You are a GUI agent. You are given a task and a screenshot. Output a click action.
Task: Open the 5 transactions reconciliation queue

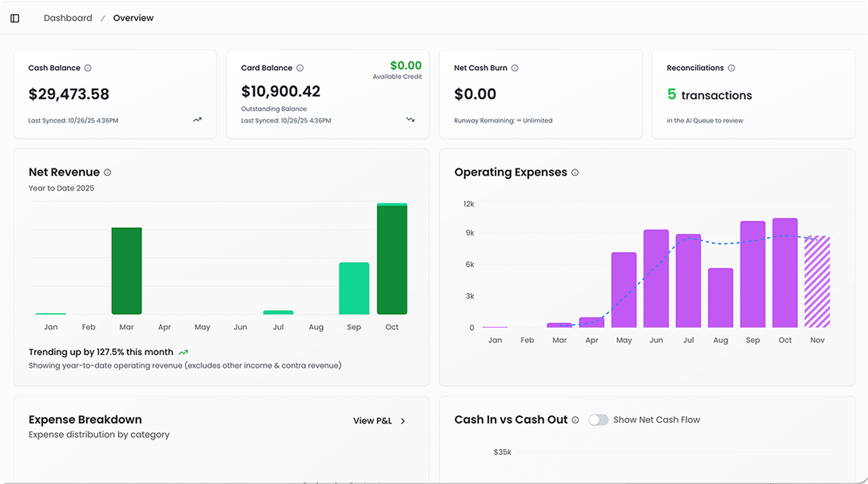(x=709, y=95)
